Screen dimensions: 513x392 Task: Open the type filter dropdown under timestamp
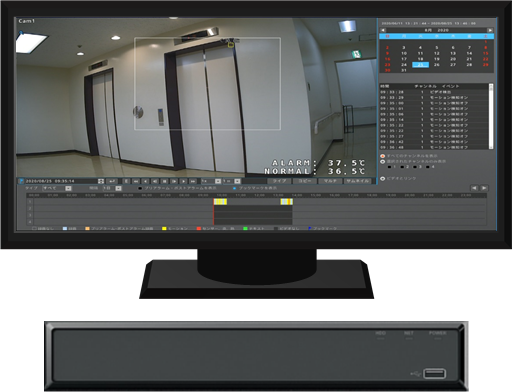[x=57, y=188]
